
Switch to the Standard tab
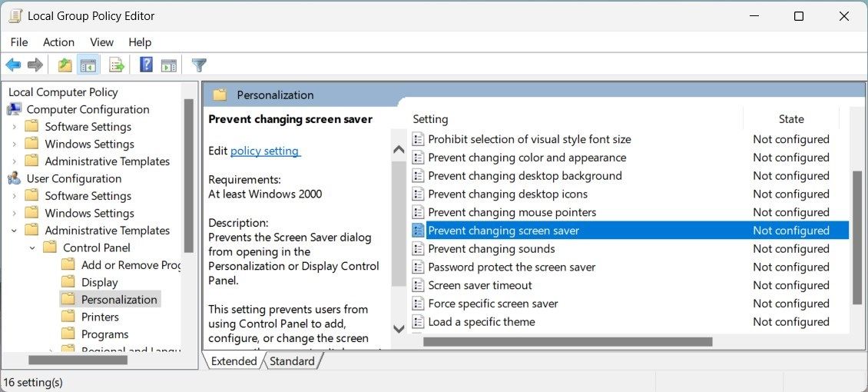[x=292, y=361]
